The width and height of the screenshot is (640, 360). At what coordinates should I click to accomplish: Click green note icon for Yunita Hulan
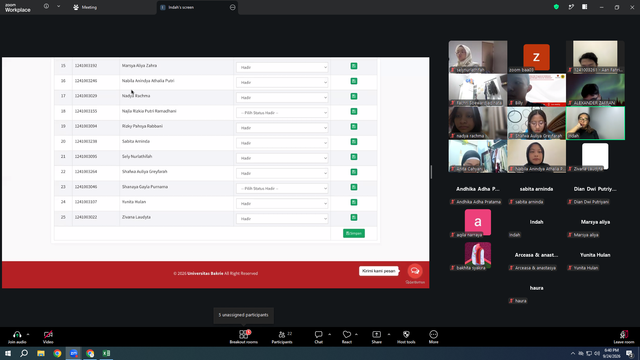(x=354, y=202)
